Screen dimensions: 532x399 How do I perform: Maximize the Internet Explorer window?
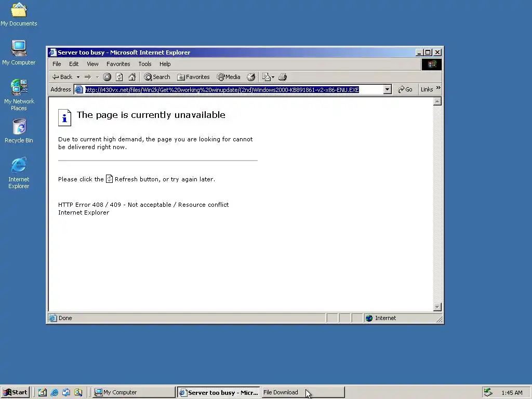428,52
